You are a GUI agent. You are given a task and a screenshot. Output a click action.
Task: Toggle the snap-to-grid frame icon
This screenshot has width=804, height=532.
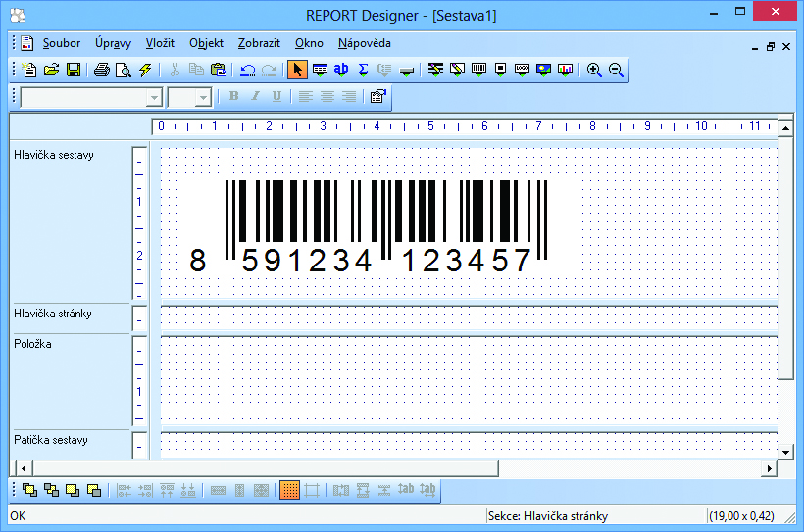(312, 491)
